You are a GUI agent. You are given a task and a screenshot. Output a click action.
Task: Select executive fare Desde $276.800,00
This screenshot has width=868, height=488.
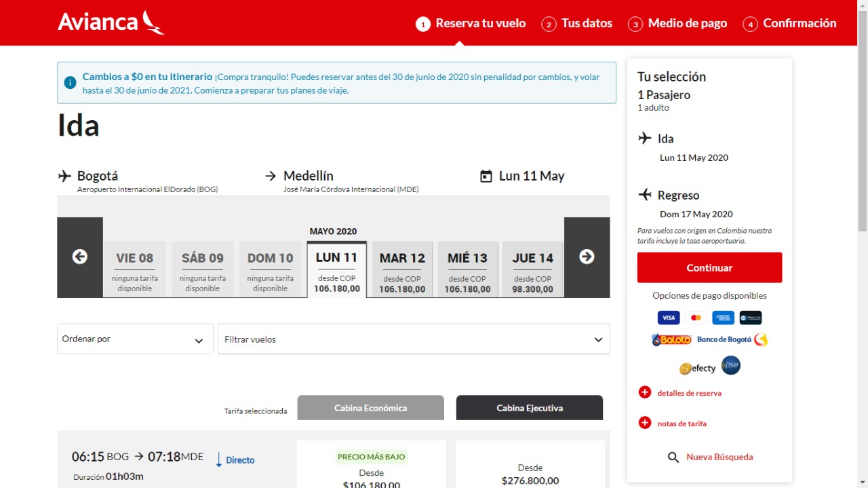[530, 464]
